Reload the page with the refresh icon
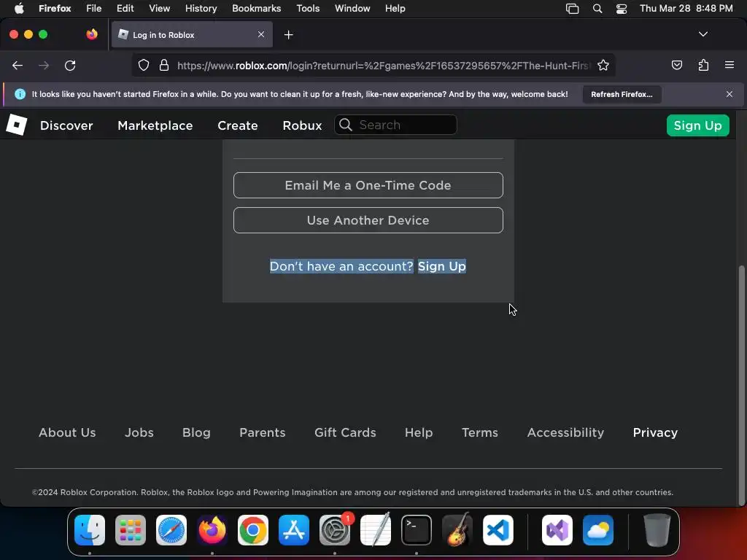 70,66
